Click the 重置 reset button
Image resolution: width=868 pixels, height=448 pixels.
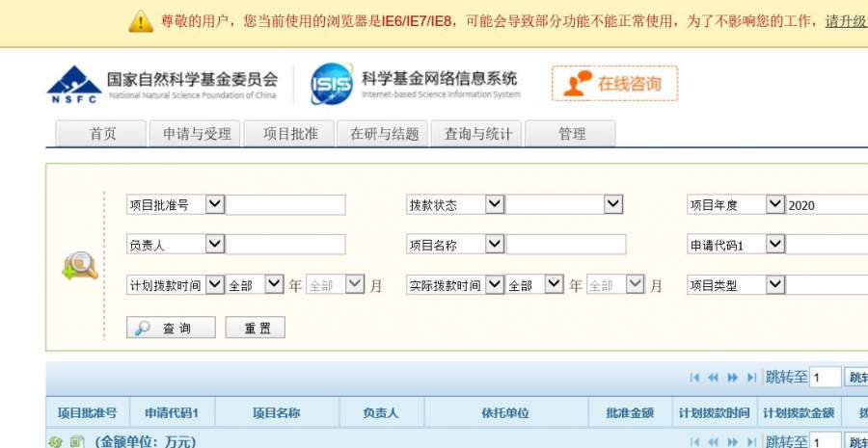coord(256,328)
